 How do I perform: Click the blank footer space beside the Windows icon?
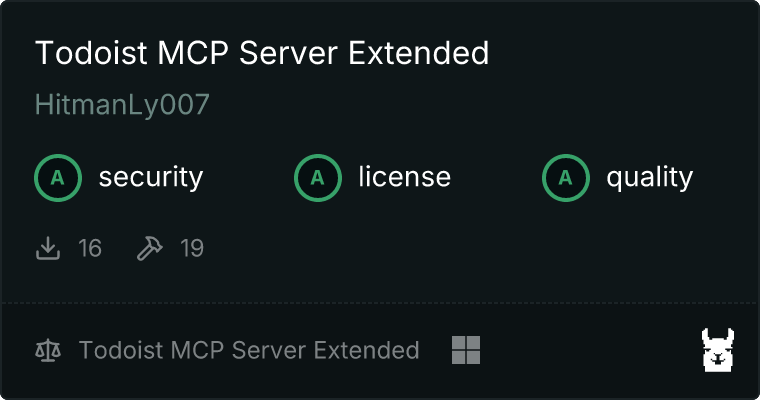click(589, 350)
